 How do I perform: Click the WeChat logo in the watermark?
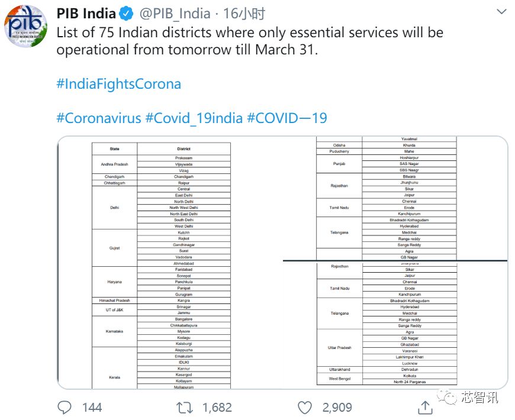(x=450, y=396)
